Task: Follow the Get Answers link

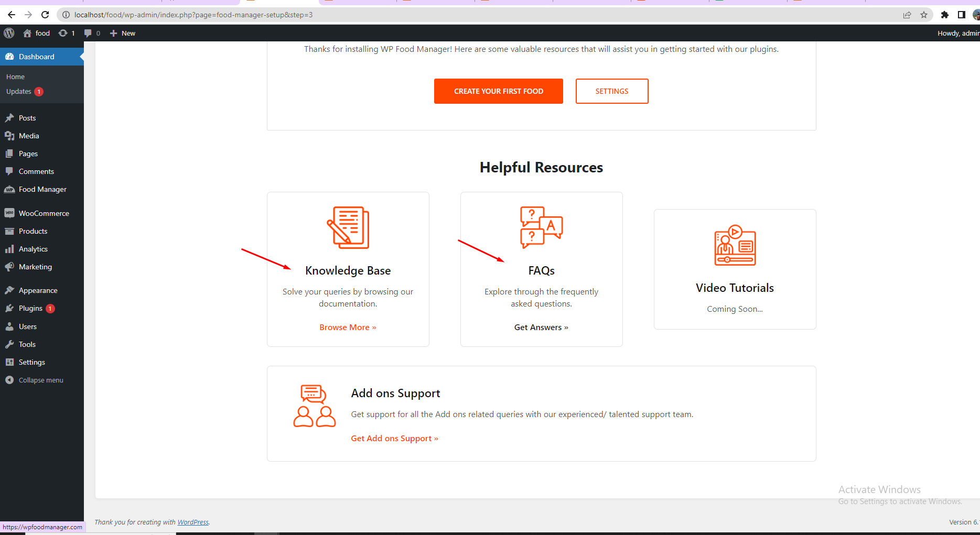Action: tap(541, 327)
